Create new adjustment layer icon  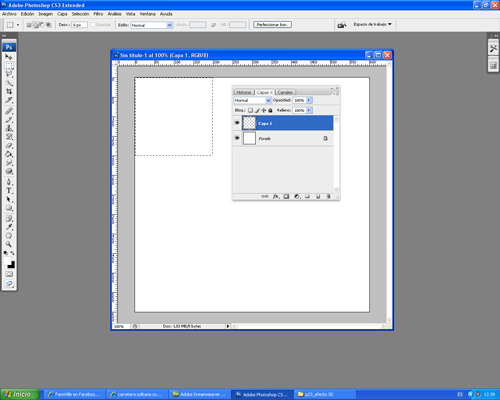297,197
